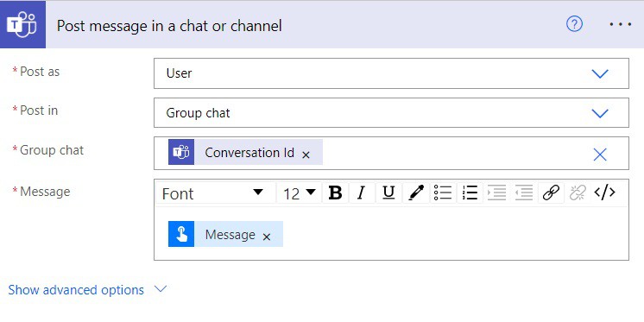644x322 pixels.
Task: Switch to HTML code view
Action: (x=604, y=193)
